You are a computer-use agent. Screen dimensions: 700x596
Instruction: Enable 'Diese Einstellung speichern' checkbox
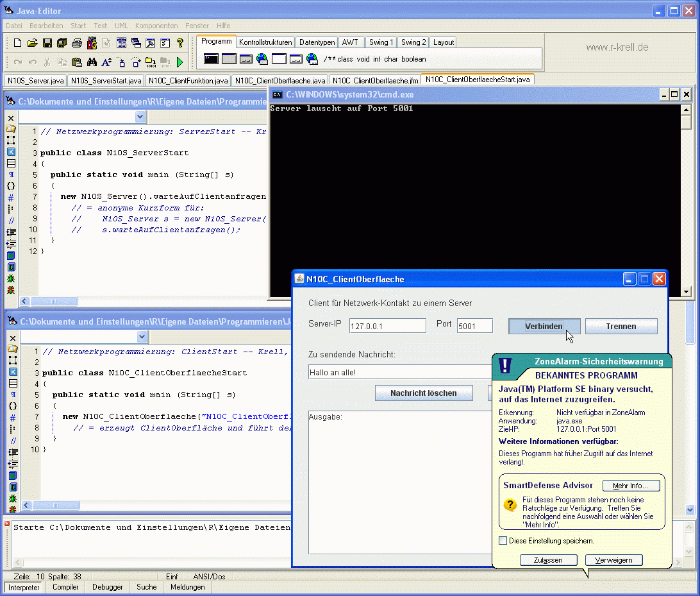[x=503, y=541]
